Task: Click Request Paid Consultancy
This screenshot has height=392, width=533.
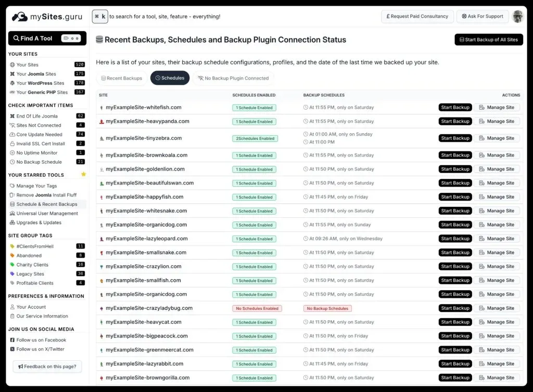Action: click(417, 16)
